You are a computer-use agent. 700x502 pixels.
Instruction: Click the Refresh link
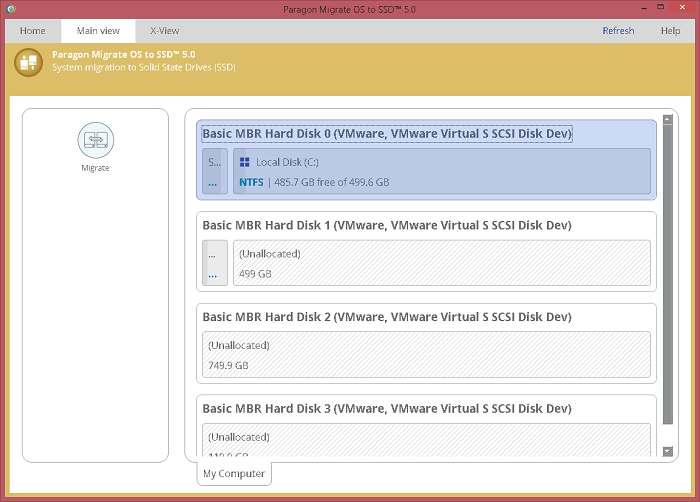[x=618, y=31]
